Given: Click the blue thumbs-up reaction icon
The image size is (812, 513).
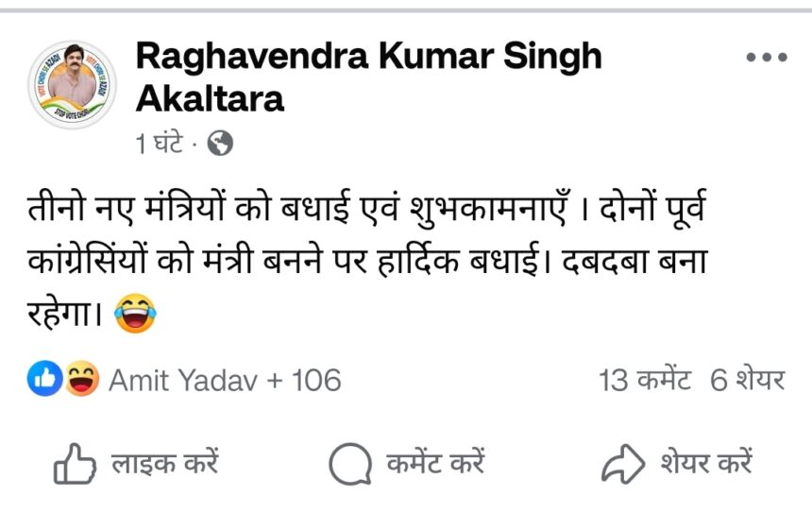Looking at the screenshot, I should click(x=46, y=381).
